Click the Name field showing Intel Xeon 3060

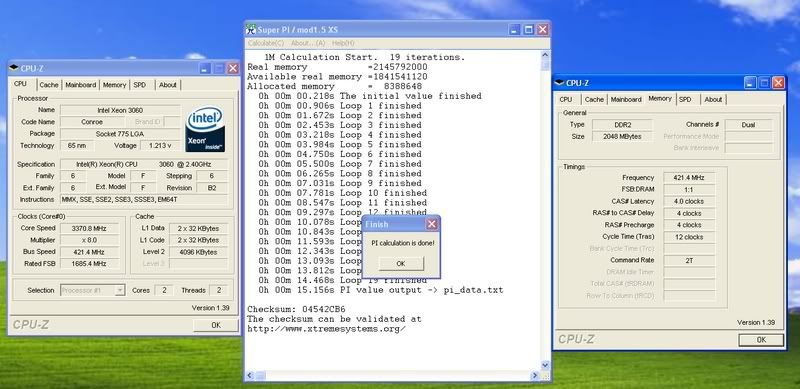tap(120, 110)
